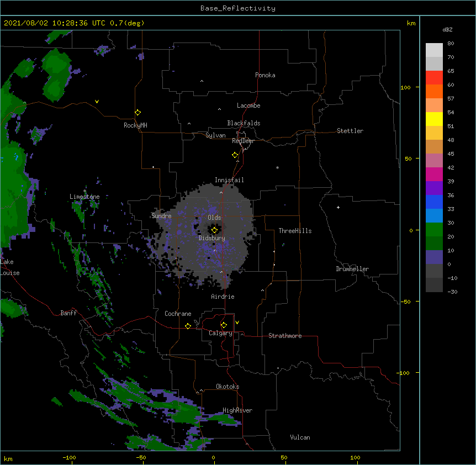Click the white plus marker north of Drumheller
Viewport: 476px width, 465px height.
[x=338, y=207]
